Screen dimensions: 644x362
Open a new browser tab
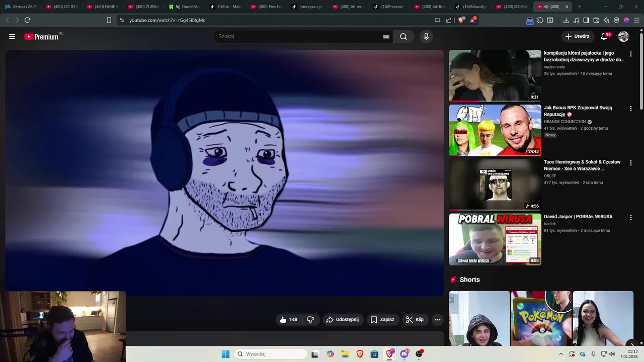(x=579, y=7)
